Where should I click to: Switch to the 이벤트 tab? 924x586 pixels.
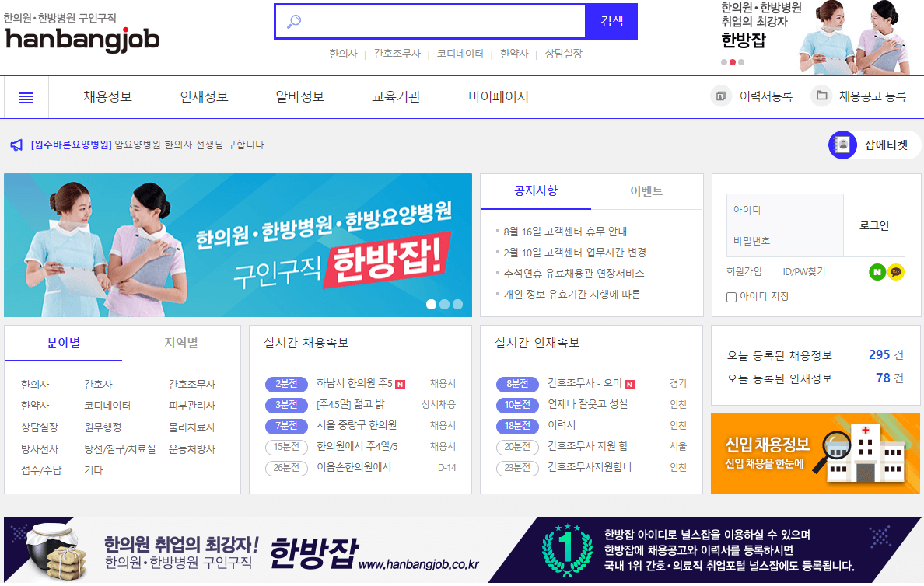tap(646, 191)
